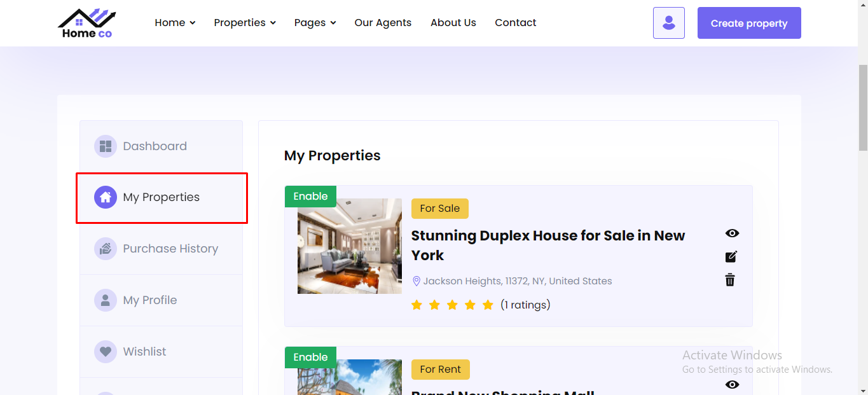View the second property via eye icon
This screenshot has width=868, height=395.
[x=732, y=384]
